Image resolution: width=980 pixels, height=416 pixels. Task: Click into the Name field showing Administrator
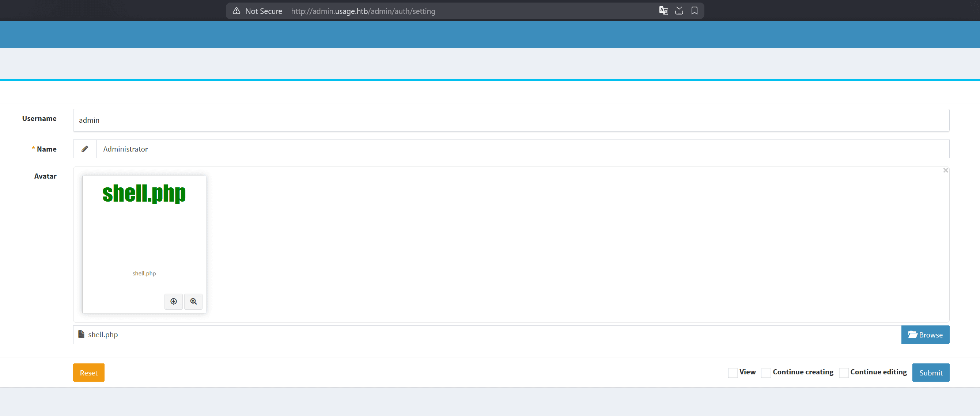click(x=522, y=149)
